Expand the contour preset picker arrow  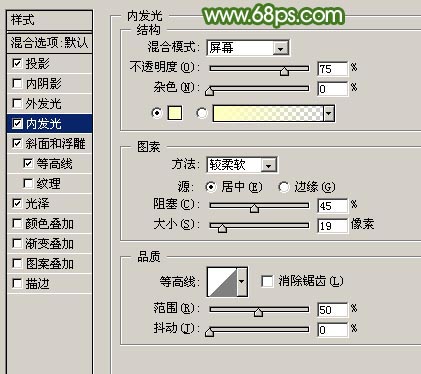pos(242,282)
